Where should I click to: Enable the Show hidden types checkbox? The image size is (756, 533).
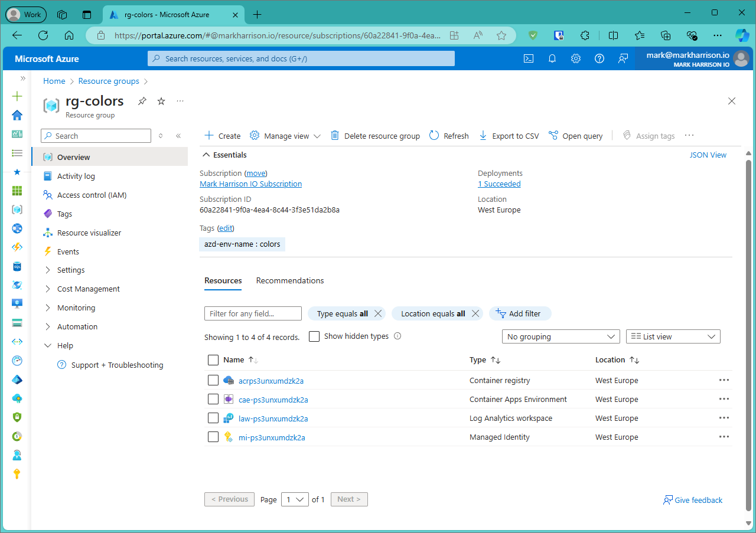[x=314, y=336]
